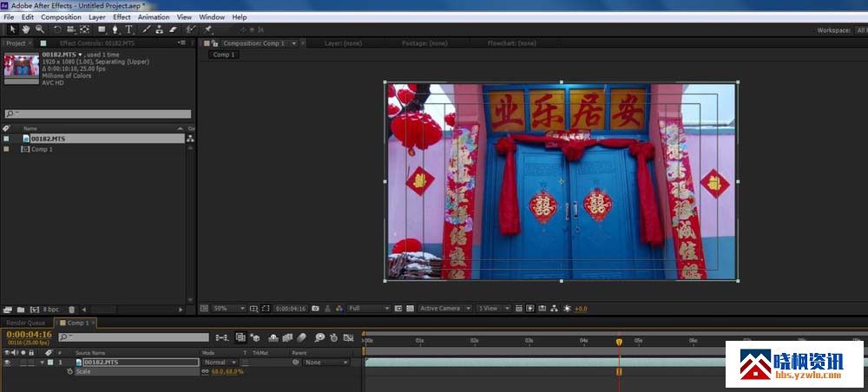The width and height of the screenshot is (868, 392).
Task: Open 1 View layout dropdown
Action: point(493,309)
